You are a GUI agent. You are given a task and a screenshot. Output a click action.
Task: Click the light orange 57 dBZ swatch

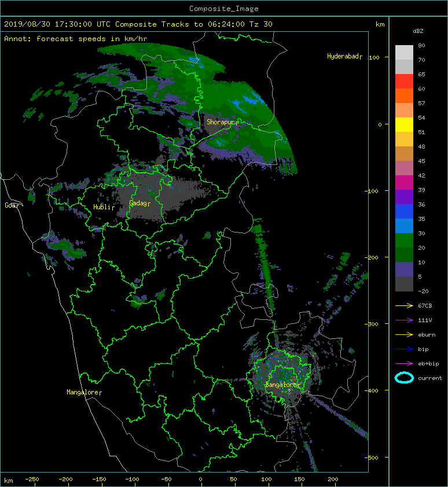(404, 110)
